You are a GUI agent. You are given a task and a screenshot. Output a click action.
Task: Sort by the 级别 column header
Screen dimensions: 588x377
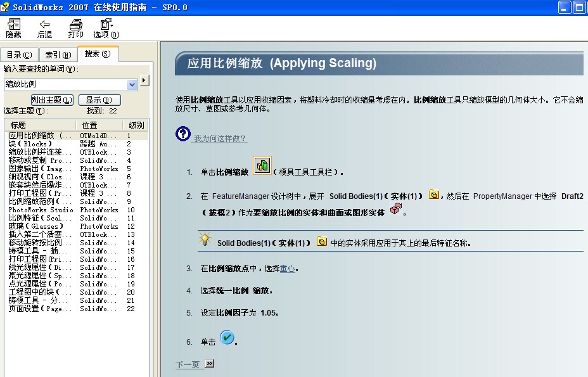tap(136, 125)
